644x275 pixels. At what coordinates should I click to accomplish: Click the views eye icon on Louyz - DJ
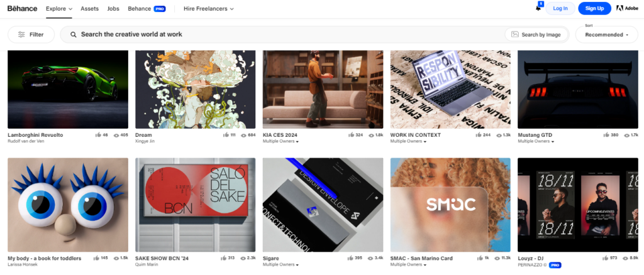(x=627, y=258)
